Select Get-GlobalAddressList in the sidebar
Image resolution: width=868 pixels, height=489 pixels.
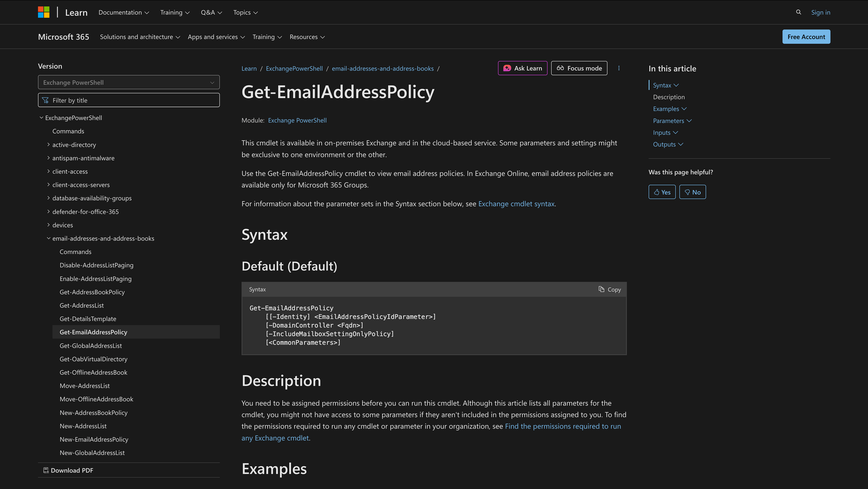[91, 346]
